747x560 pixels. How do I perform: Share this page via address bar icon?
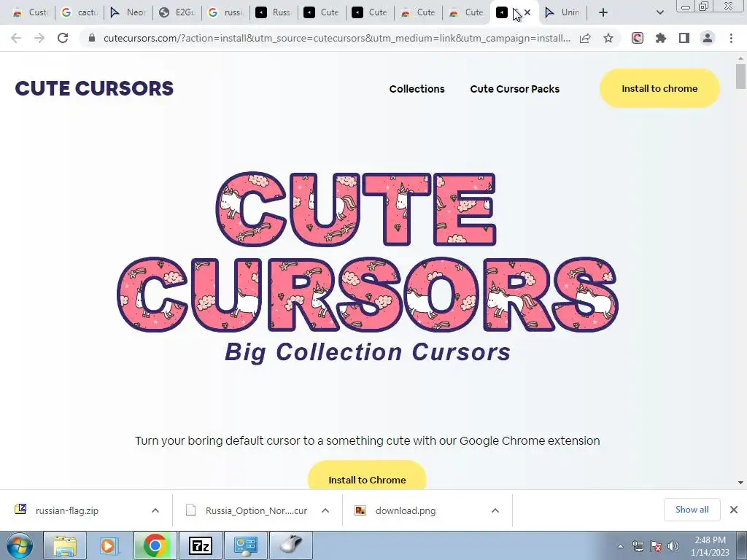pos(585,38)
